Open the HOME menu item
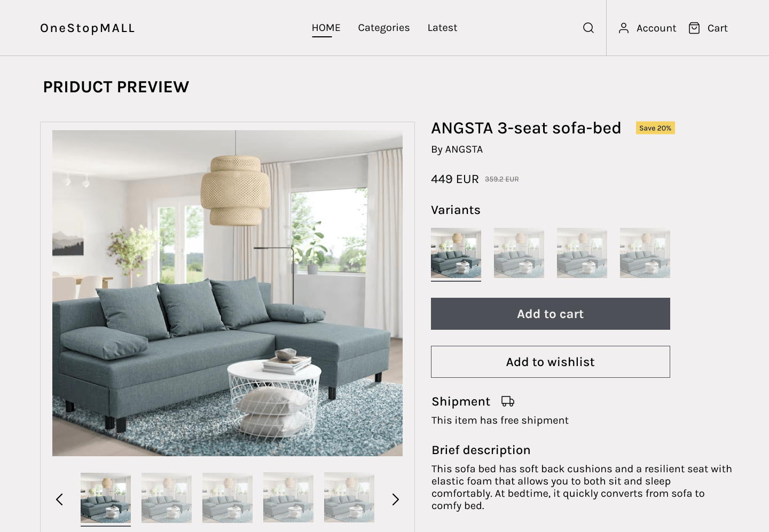 (x=326, y=28)
